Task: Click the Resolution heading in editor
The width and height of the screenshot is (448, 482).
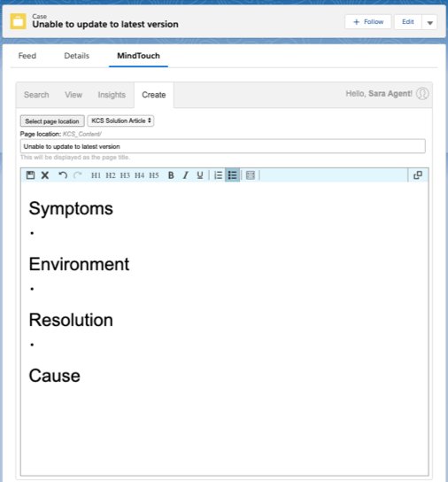Action: [71, 320]
